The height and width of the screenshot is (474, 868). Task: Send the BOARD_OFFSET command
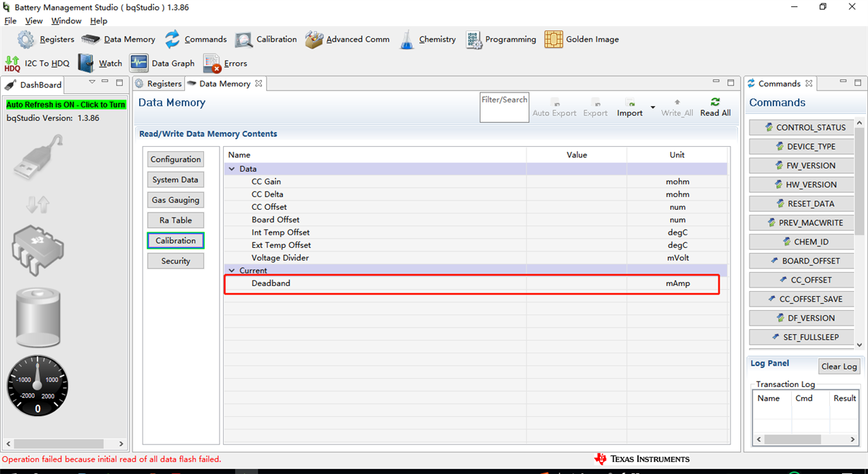[801, 261]
